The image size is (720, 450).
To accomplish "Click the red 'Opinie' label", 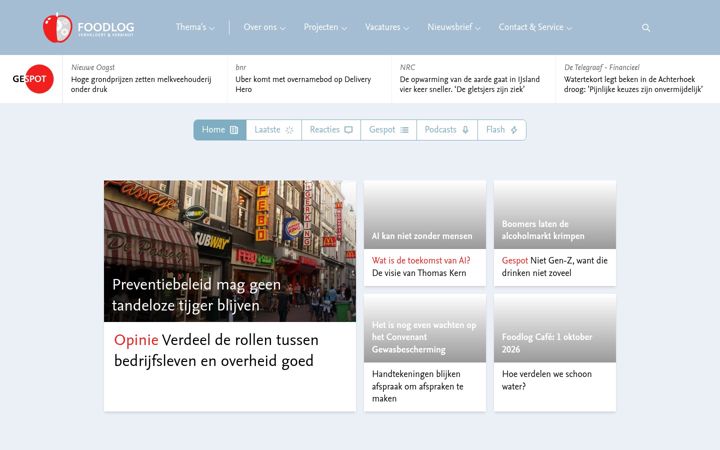I will (136, 340).
